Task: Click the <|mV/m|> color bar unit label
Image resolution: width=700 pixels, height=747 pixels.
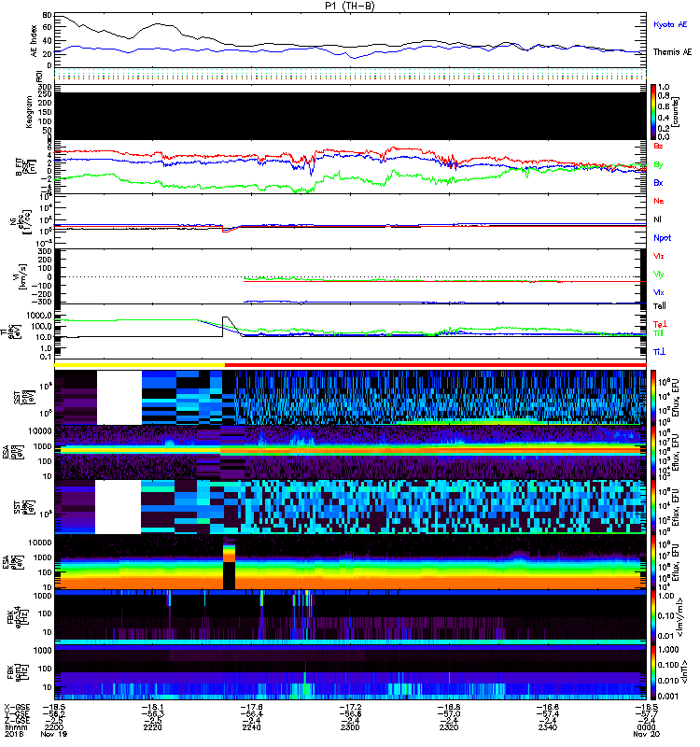Action: click(681, 617)
